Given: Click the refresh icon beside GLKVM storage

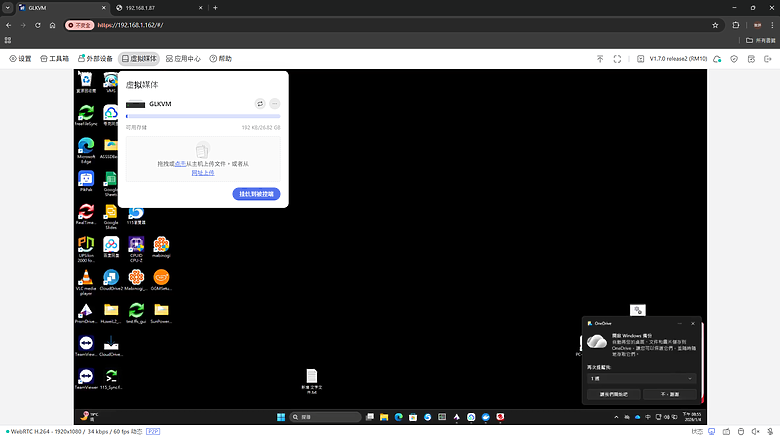Looking at the screenshot, I should 260,104.
